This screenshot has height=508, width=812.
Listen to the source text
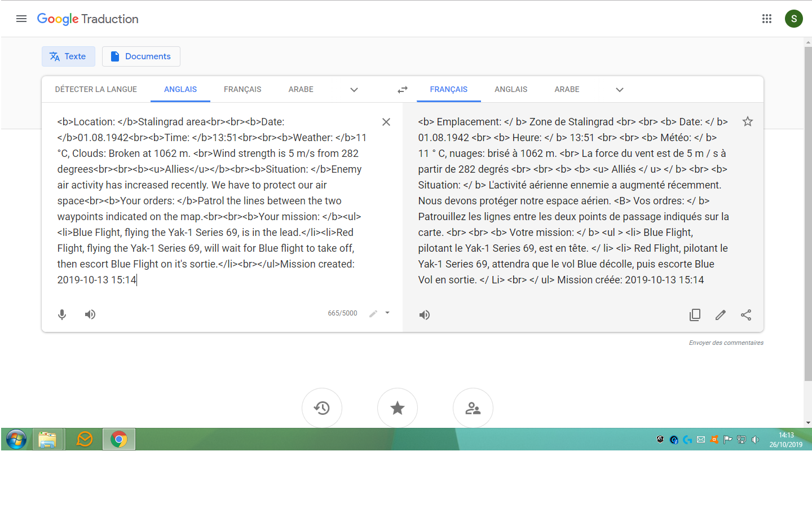[x=90, y=314]
